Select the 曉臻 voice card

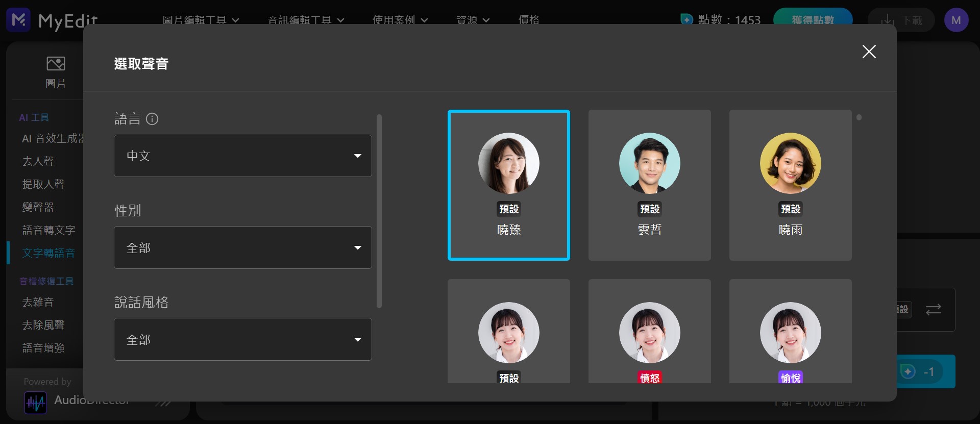(509, 185)
